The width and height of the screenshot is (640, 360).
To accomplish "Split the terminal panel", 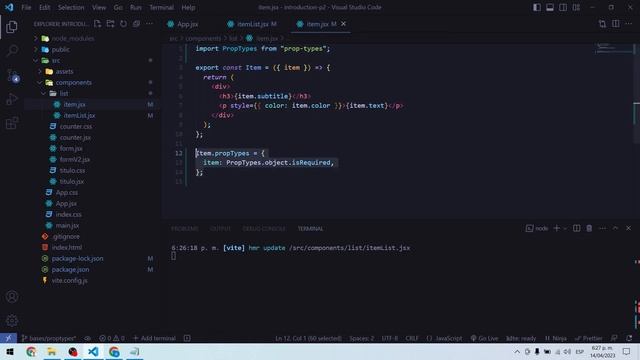I will pos(576,229).
